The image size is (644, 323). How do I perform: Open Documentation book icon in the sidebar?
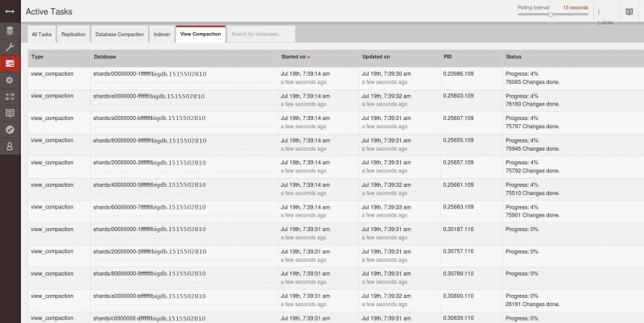coord(10,114)
